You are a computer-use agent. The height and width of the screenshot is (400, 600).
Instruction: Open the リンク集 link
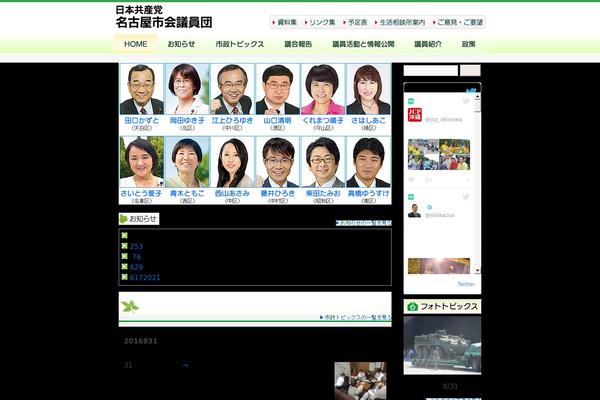[320, 22]
